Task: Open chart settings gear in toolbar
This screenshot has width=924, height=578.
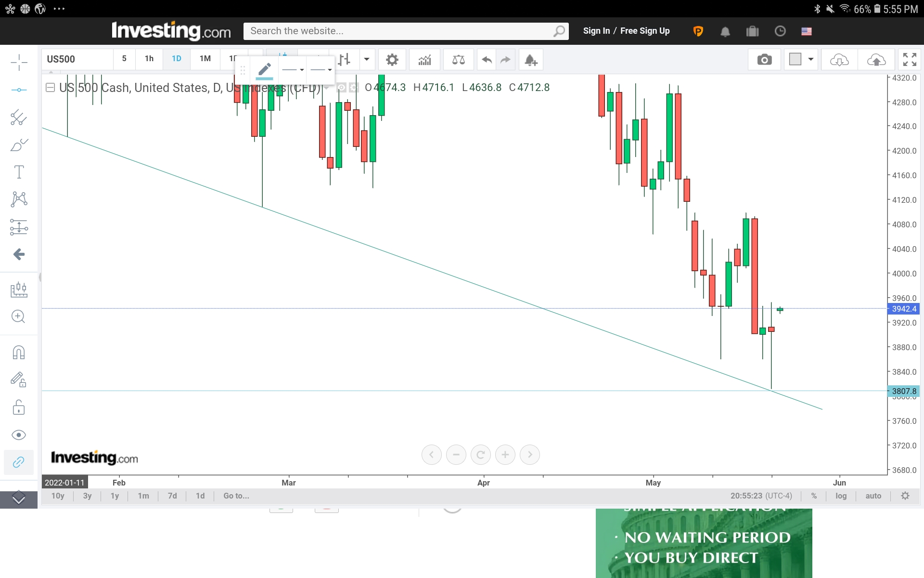Action: coord(392,60)
